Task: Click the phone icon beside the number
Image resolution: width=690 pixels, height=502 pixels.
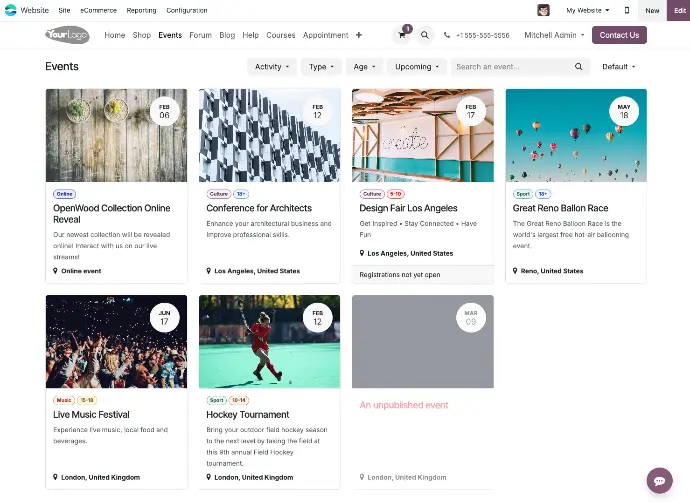Action: (447, 35)
